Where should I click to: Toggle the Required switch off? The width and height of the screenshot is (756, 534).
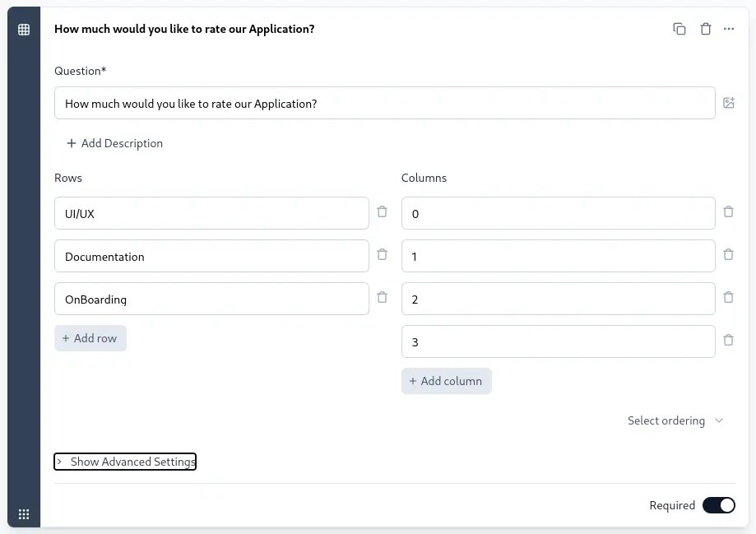point(718,505)
